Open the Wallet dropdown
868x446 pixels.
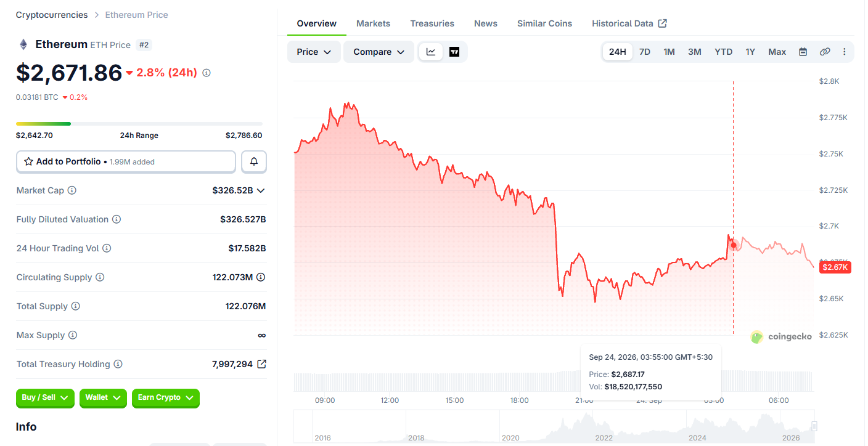[x=103, y=398]
